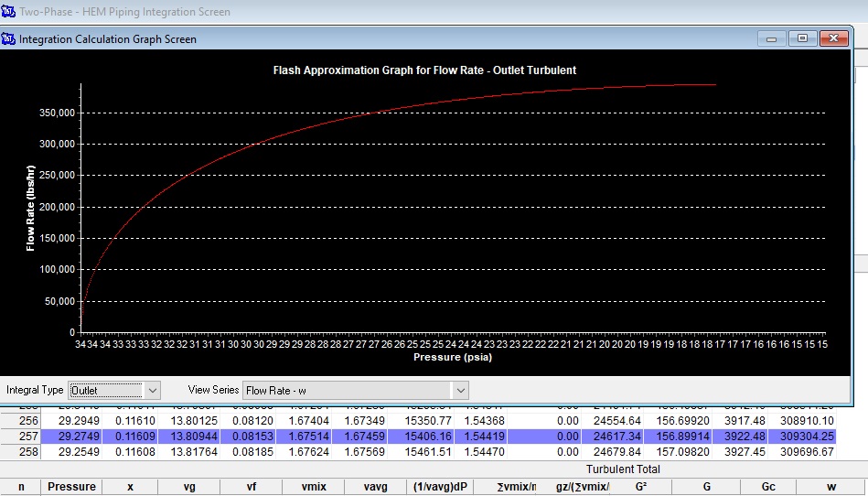
Task: Maximize the Integration Calculation Graph Screen window
Action: point(802,38)
